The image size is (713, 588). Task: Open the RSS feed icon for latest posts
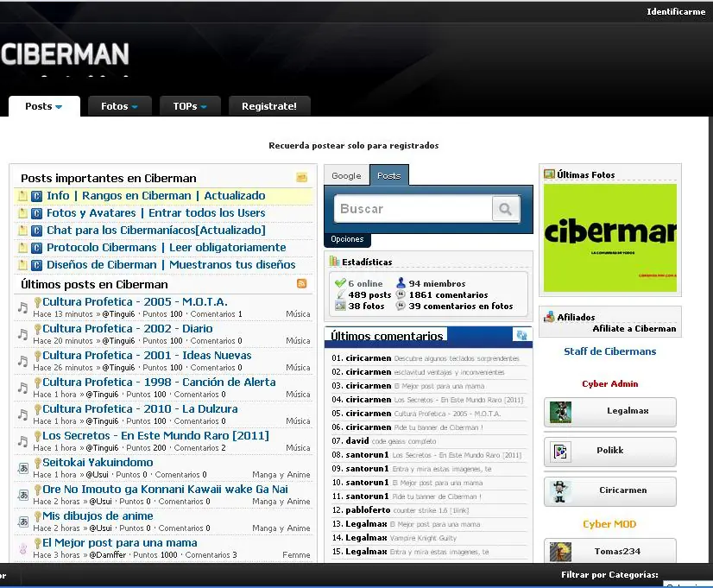(301, 284)
